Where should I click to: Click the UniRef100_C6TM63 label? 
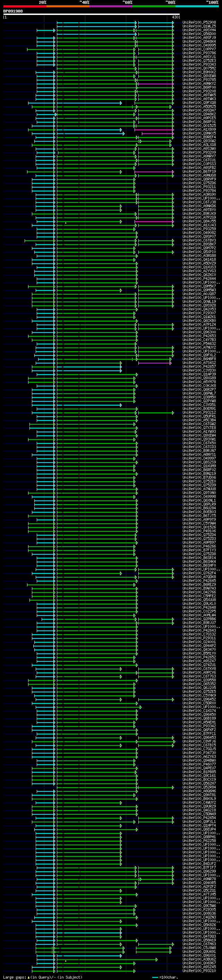pos(199,944)
